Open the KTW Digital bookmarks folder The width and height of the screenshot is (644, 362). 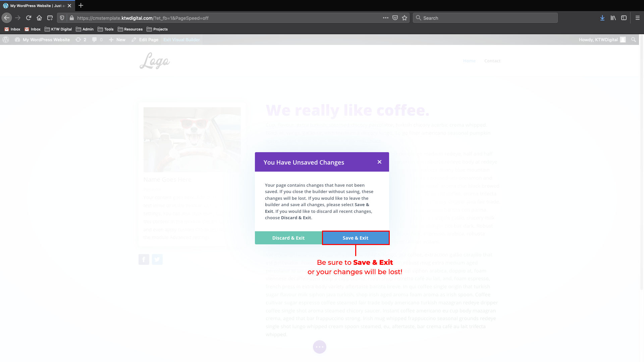58,29
